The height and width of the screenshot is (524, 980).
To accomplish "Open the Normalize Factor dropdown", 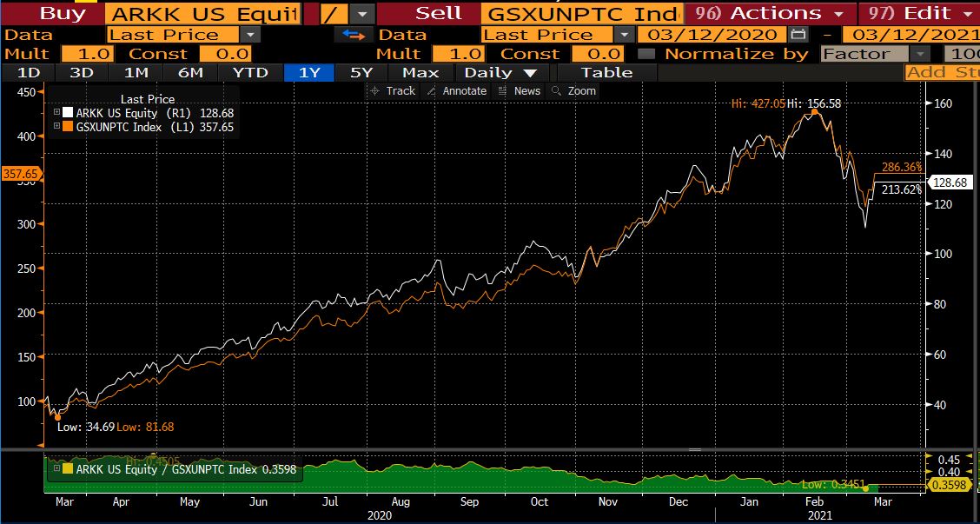I will [920, 54].
